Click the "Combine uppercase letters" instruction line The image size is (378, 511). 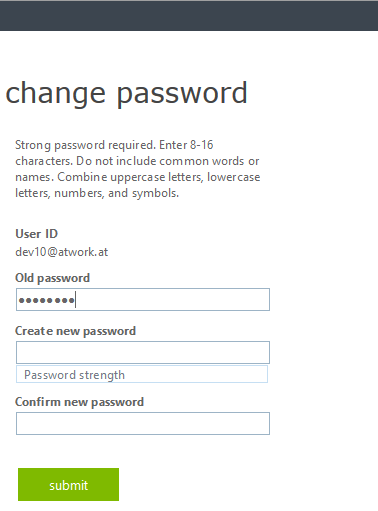tap(137, 177)
